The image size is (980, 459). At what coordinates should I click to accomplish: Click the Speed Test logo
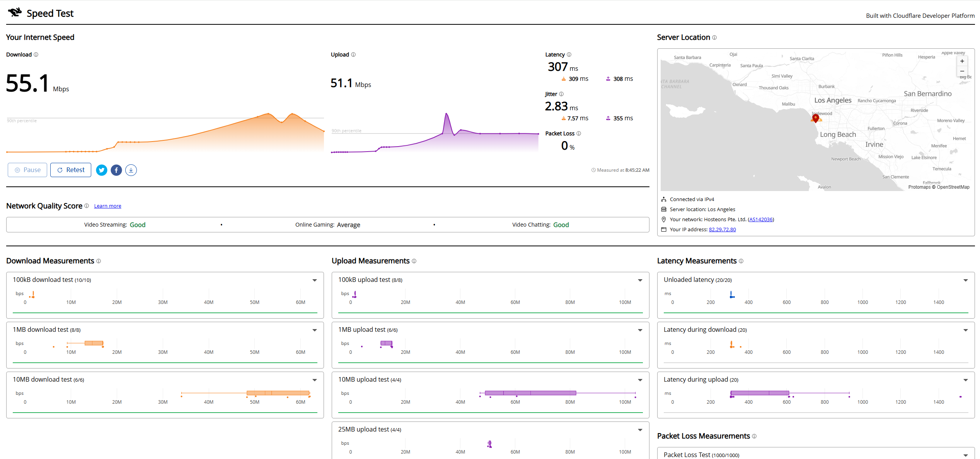click(x=41, y=13)
